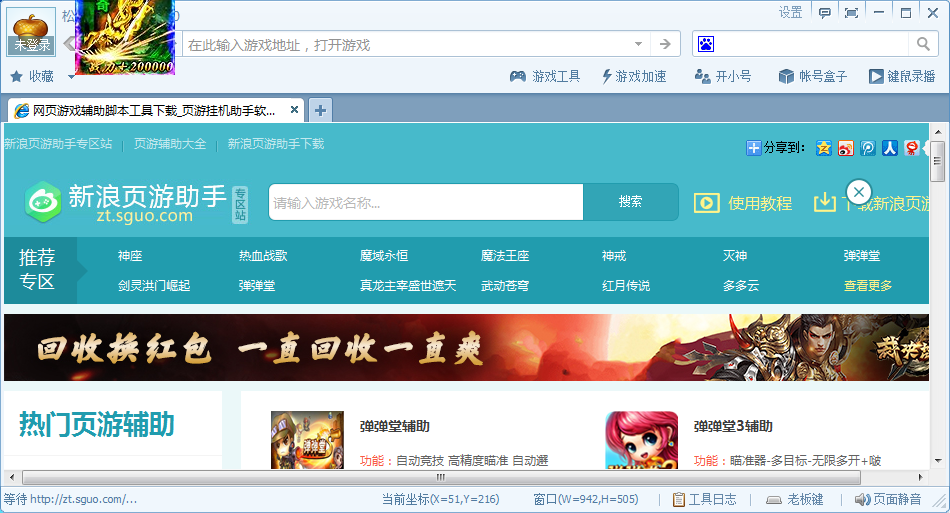
Task: Open 游戏工具 gamepad tool
Action: point(545,76)
